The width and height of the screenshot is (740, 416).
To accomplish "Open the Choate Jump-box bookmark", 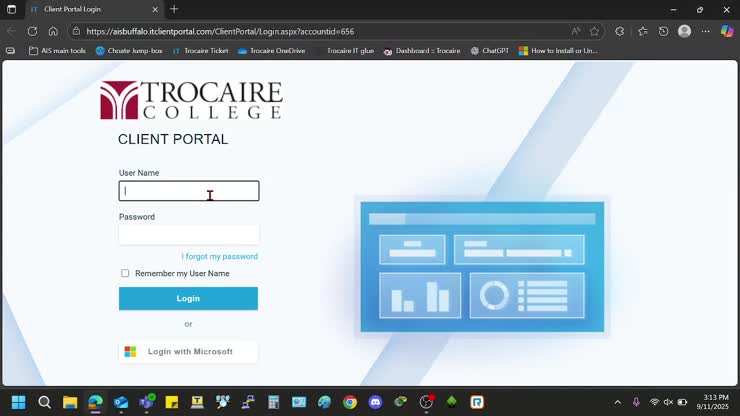I will click(129, 51).
